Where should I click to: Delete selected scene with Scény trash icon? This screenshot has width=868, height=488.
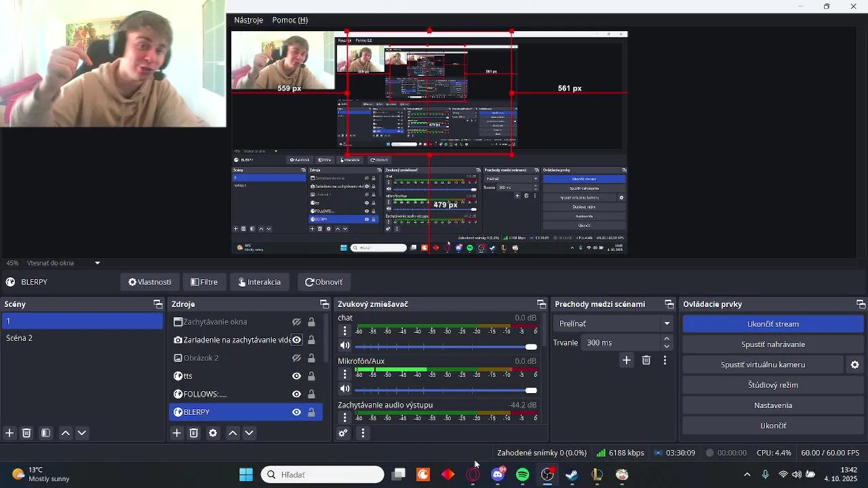(x=27, y=433)
